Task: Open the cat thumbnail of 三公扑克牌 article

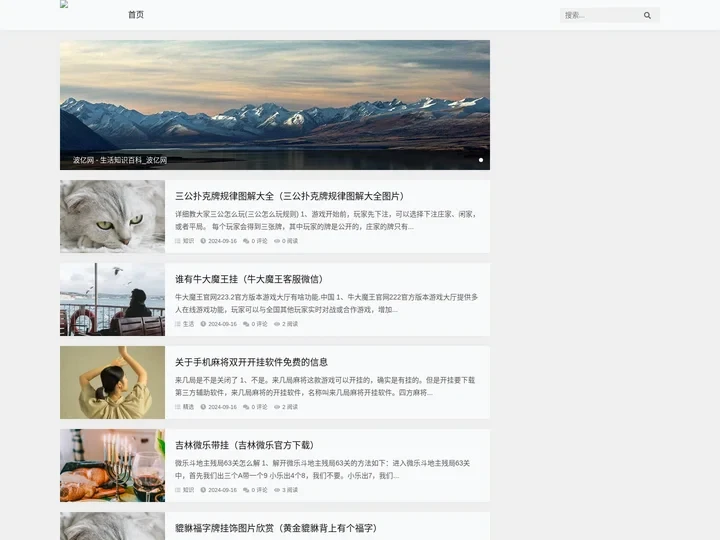Action: [x=112, y=216]
